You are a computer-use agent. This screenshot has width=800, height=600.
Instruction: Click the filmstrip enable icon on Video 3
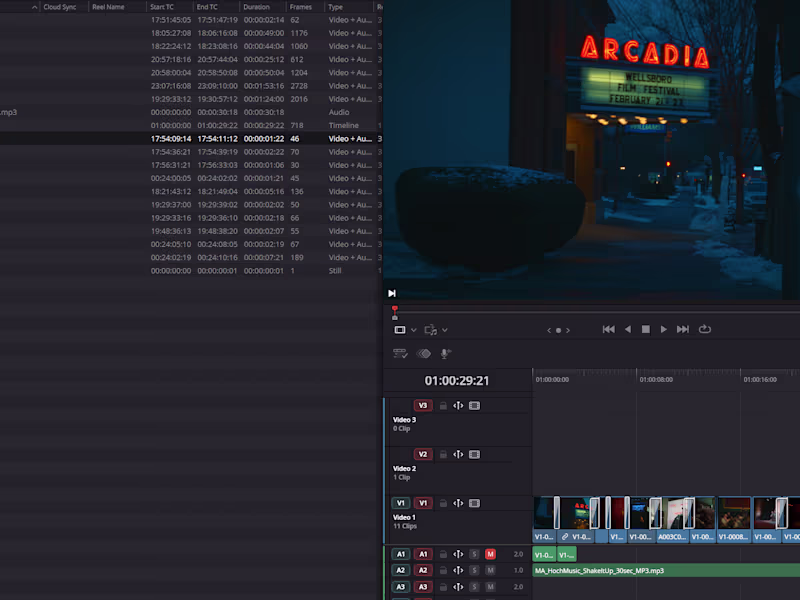pyautogui.click(x=475, y=405)
